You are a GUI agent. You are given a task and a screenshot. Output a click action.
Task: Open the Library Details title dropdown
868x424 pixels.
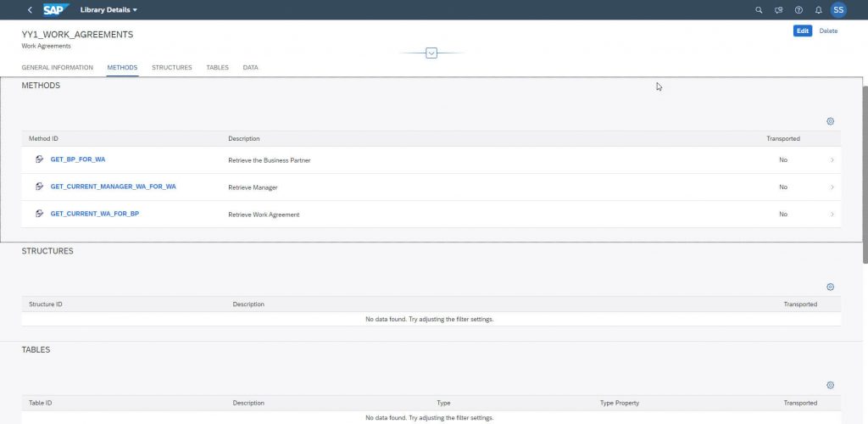(x=108, y=10)
